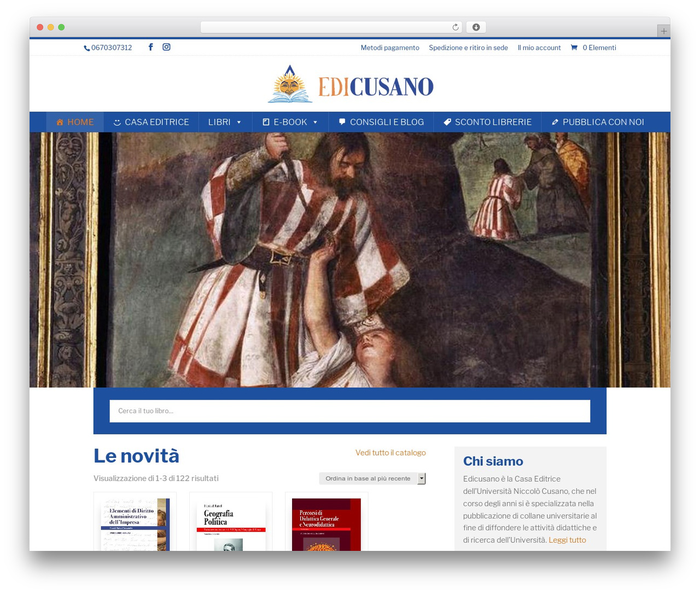This screenshot has height=593, width=700.
Task: Expand the E-book menu arrow
Action: click(x=316, y=123)
